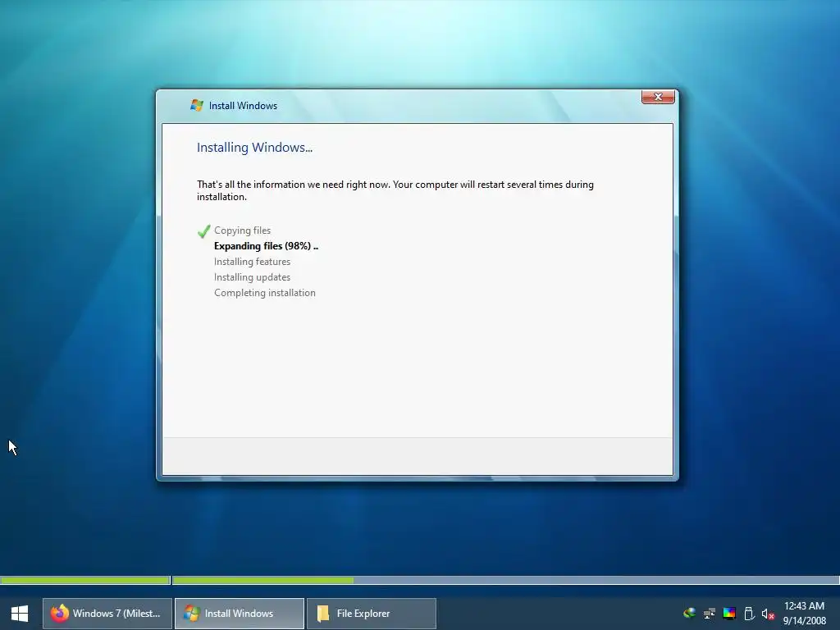
Task: Click the Windows logo icon on Install Windows taskbar item
Action: coord(191,614)
